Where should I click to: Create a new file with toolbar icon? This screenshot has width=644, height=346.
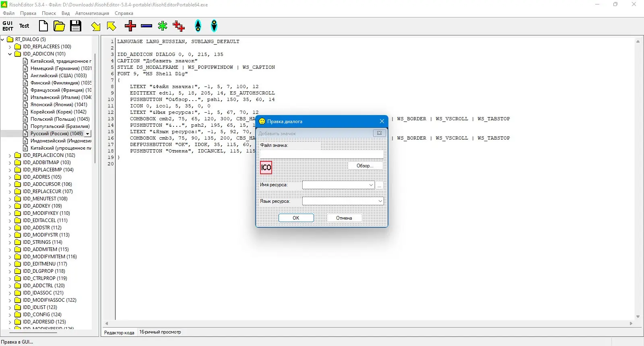43,26
